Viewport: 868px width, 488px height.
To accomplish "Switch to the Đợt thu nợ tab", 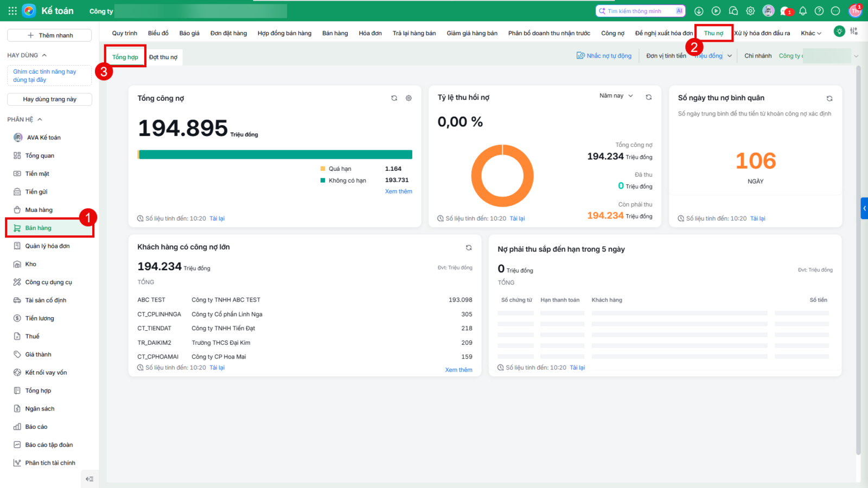I will [163, 57].
